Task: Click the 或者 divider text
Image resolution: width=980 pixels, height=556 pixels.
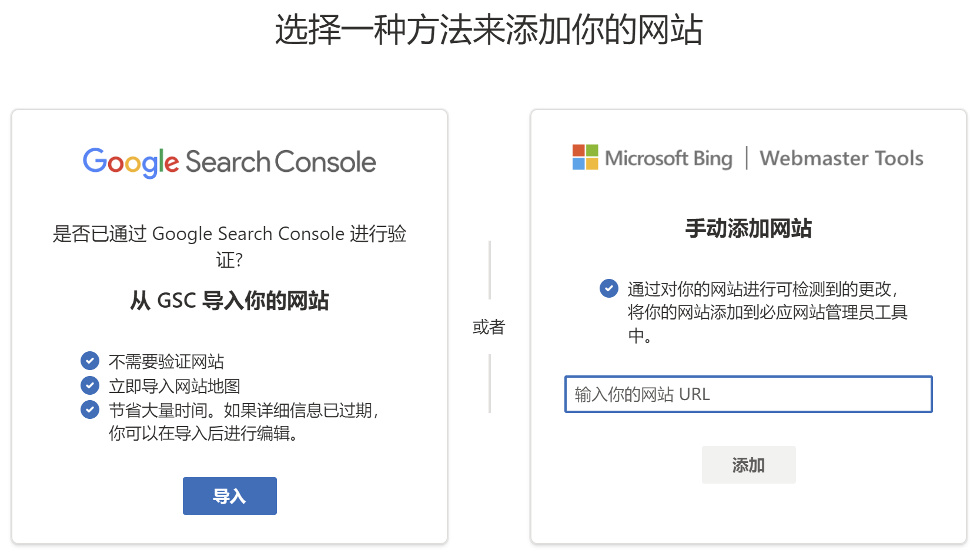Action: pos(490,327)
